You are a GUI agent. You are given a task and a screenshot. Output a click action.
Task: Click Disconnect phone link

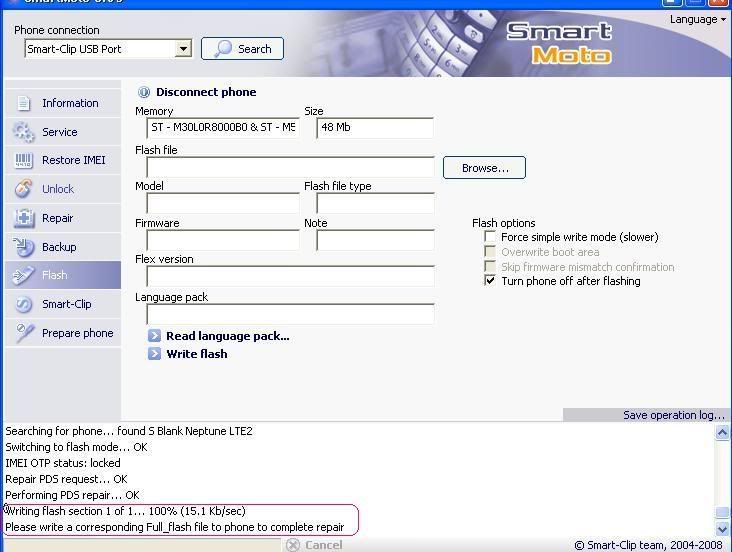(x=206, y=92)
